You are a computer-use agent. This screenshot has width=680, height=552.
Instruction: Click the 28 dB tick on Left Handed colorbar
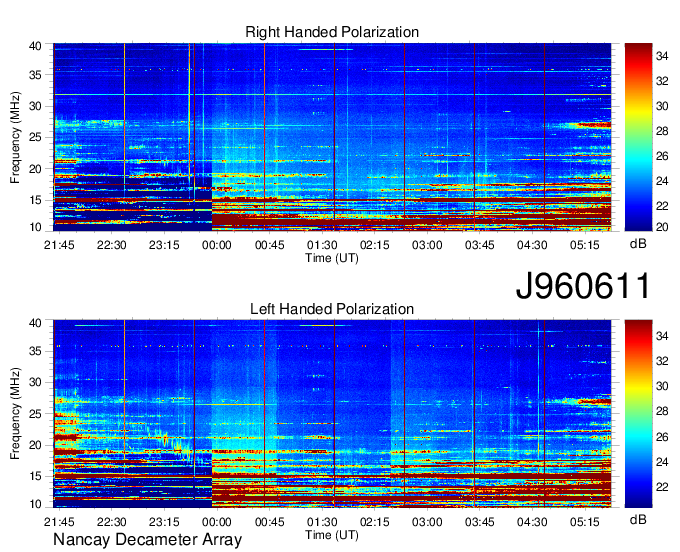click(662, 411)
